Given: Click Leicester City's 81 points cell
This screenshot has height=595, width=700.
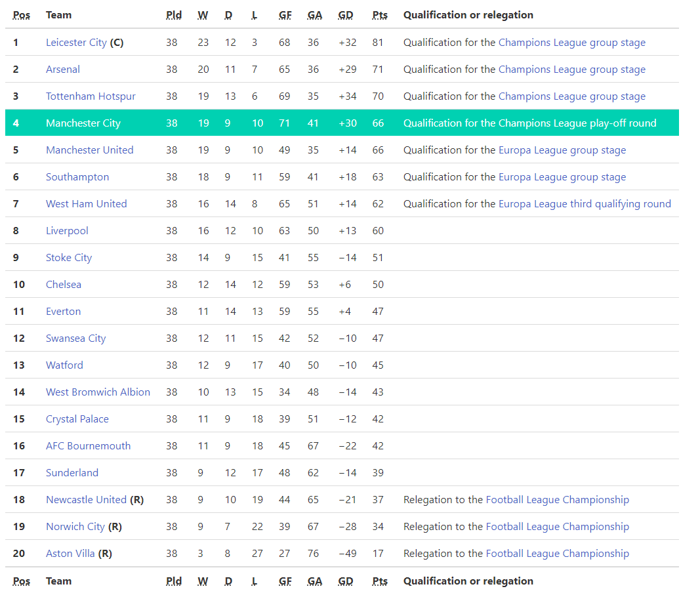Looking at the screenshot, I should point(378,43).
